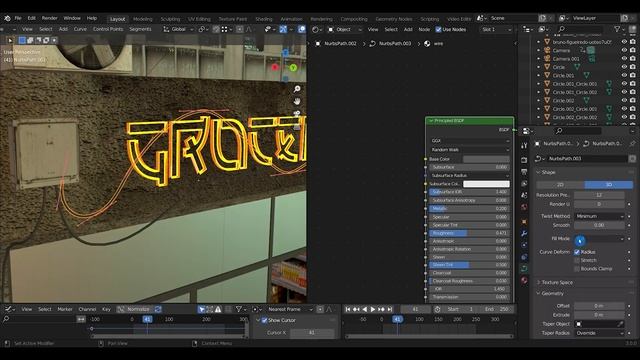Enable the Bounds Clamp checkbox
640x360 pixels.
tap(577, 269)
